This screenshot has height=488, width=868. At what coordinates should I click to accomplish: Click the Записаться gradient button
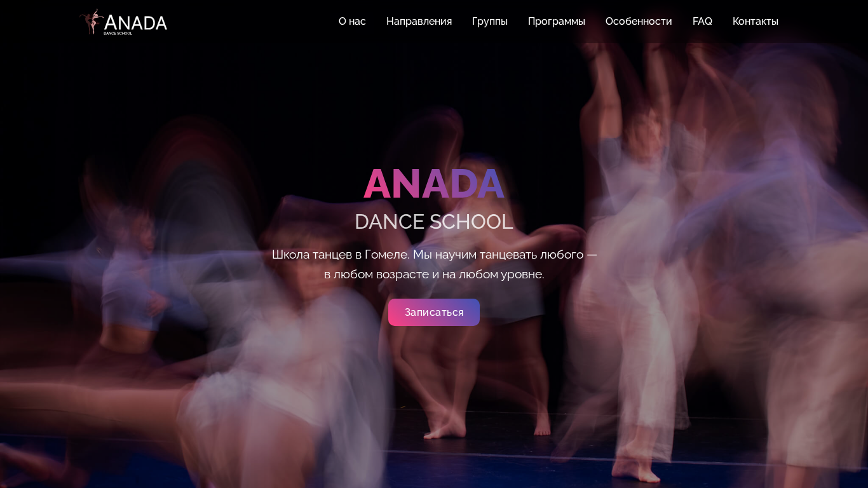pos(434,312)
